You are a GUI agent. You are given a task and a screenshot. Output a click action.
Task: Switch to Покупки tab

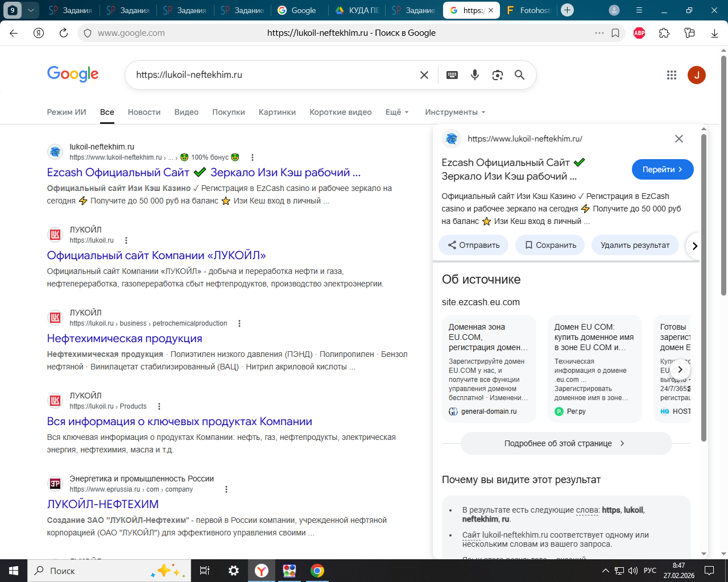[229, 112]
